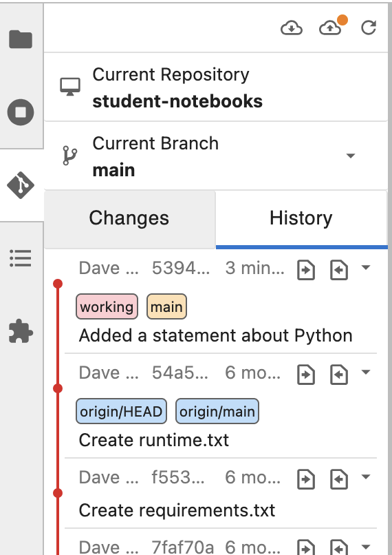
Task: Click the red graph node of commit f553
Action: tap(58, 493)
